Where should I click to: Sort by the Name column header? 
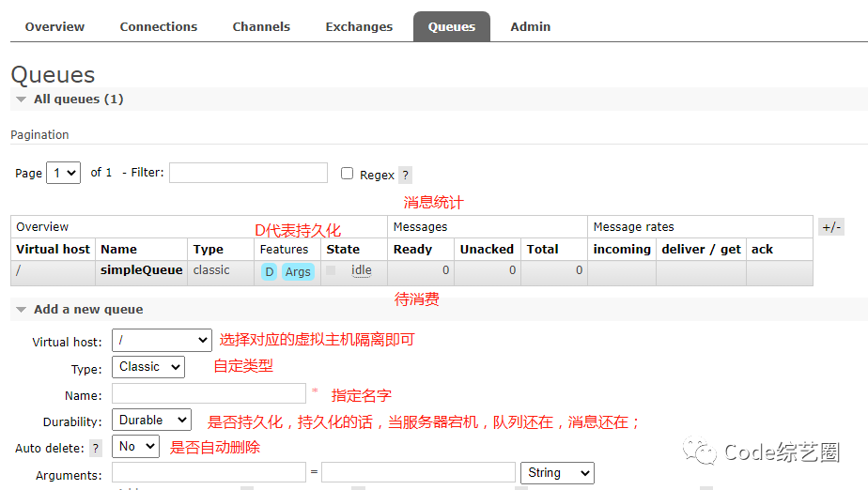point(119,249)
